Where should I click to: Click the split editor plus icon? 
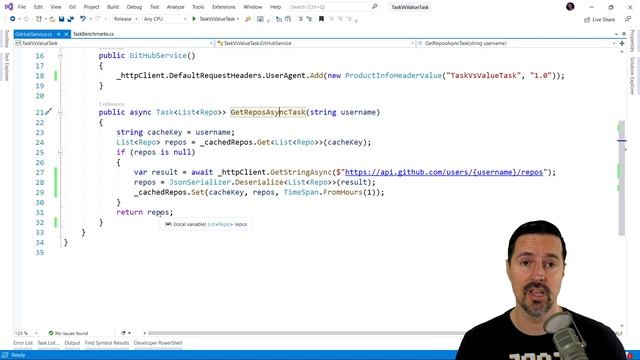(622, 43)
